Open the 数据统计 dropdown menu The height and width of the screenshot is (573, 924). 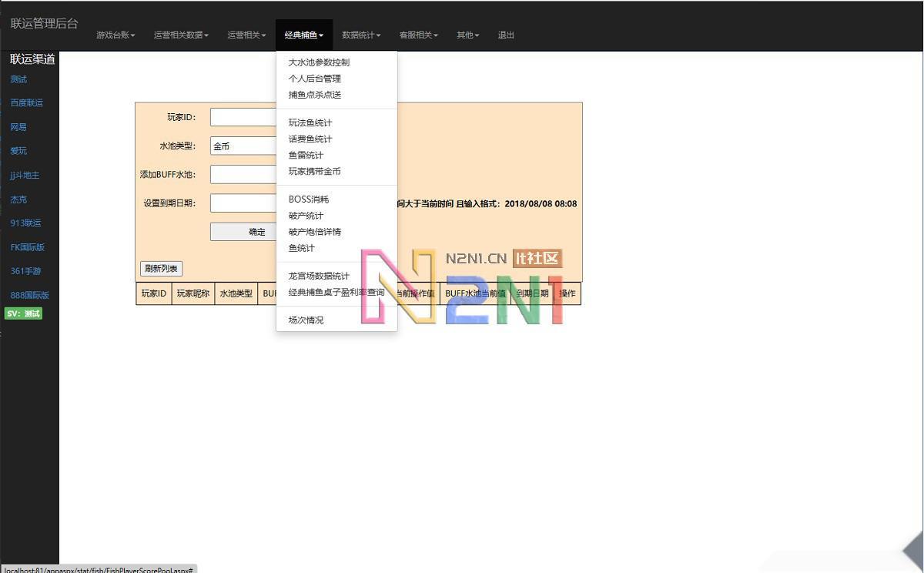pyautogui.click(x=360, y=35)
